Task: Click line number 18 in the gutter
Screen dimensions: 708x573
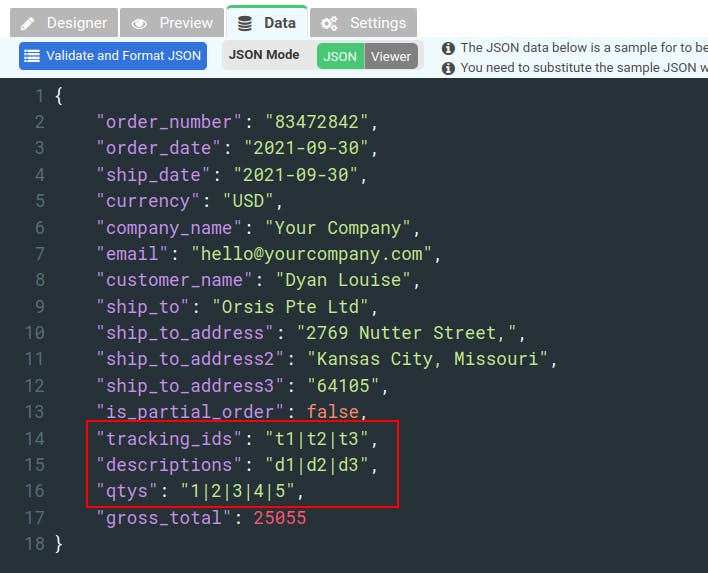Action: pos(35,544)
